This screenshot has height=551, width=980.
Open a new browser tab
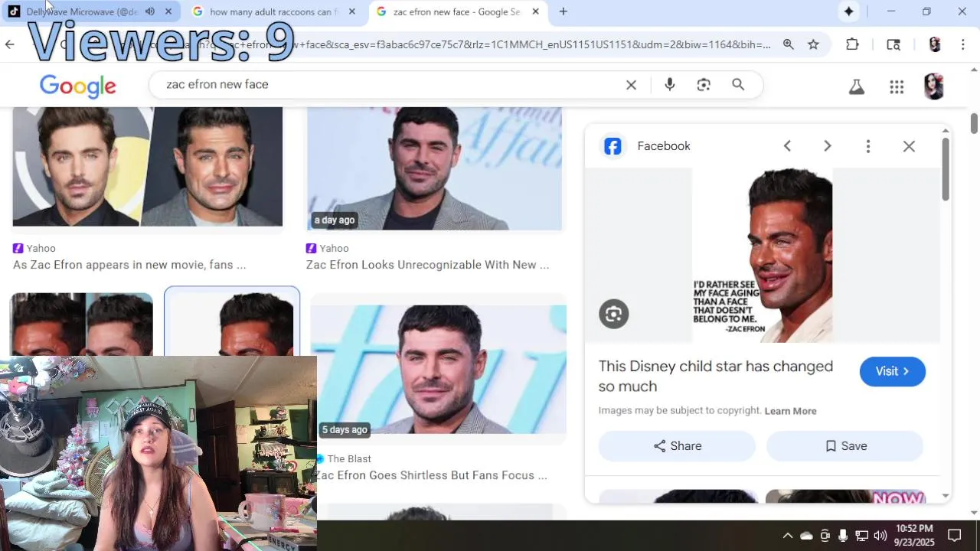(563, 11)
